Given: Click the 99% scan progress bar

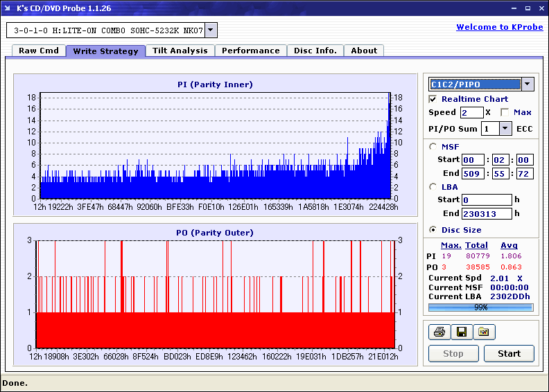Looking at the screenshot, I should click(480, 307).
